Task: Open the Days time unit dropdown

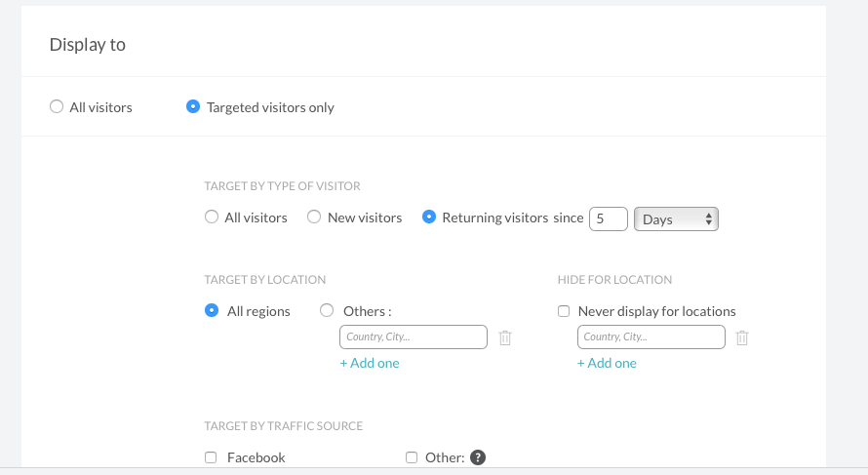Action: pos(676,219)
